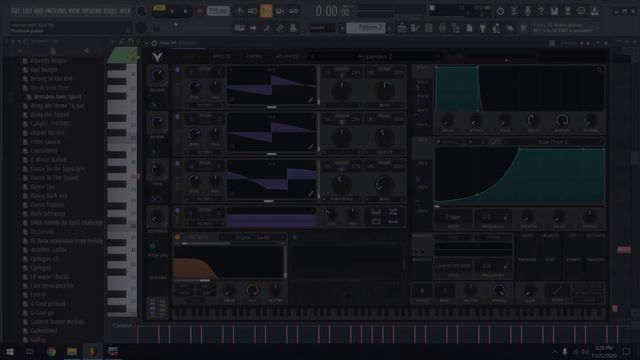Switch to the MATRIX tab in Vital

tap(253, 56)
